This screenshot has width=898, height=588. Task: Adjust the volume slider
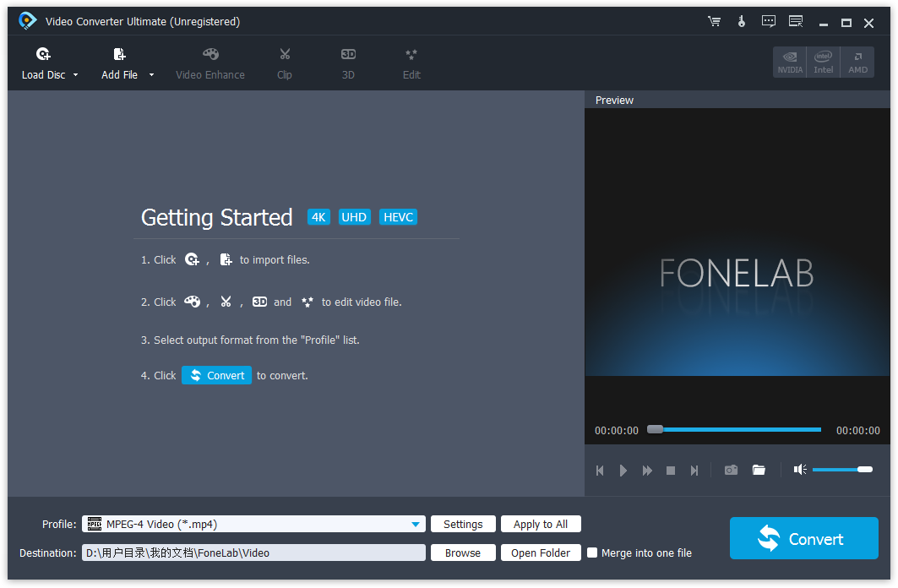[842, 470]
